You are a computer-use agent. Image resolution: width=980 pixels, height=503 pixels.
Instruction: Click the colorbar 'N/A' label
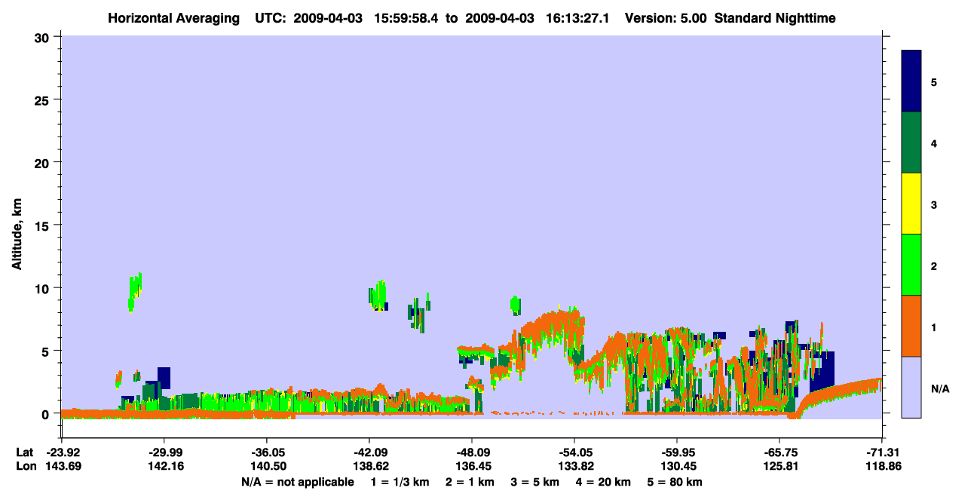point(939,389)
